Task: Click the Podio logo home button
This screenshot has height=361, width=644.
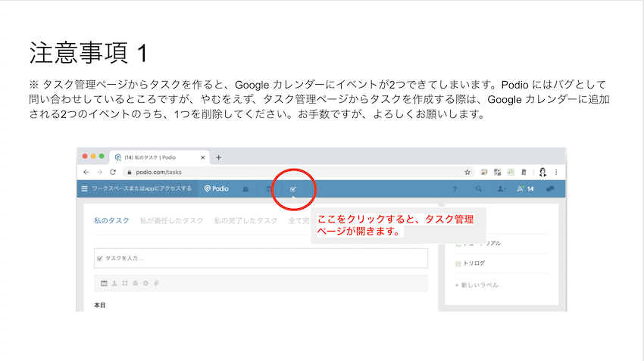Action: [216, 189]
